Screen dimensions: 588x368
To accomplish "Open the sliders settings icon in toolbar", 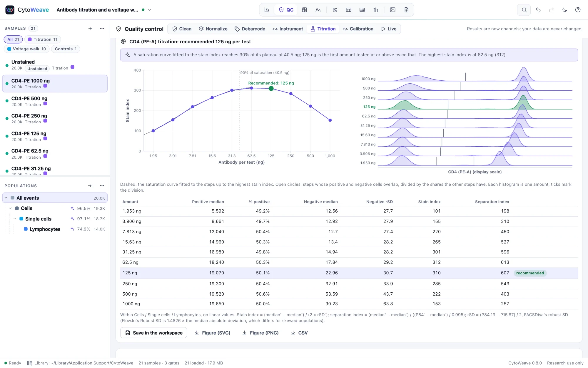I will tap(376, 10).
